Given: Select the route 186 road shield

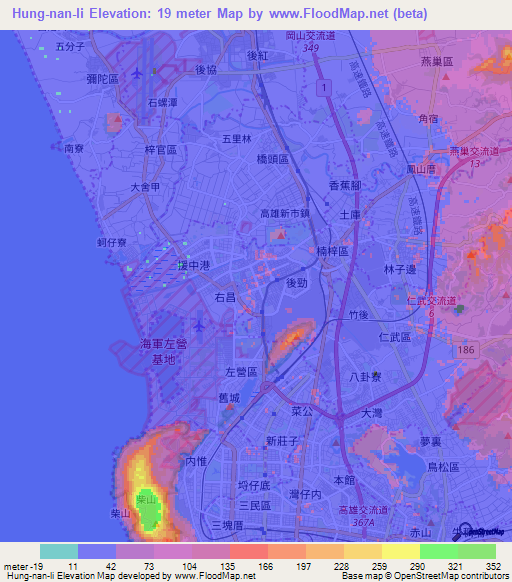Looking at the screenshot, I should [x=466, y=350].
